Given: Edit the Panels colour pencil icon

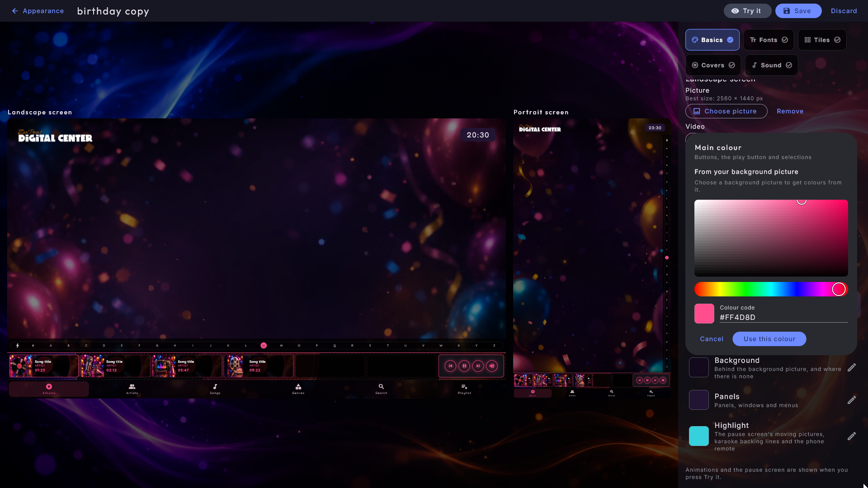Looking at the screenshot, I should point(851,400).
